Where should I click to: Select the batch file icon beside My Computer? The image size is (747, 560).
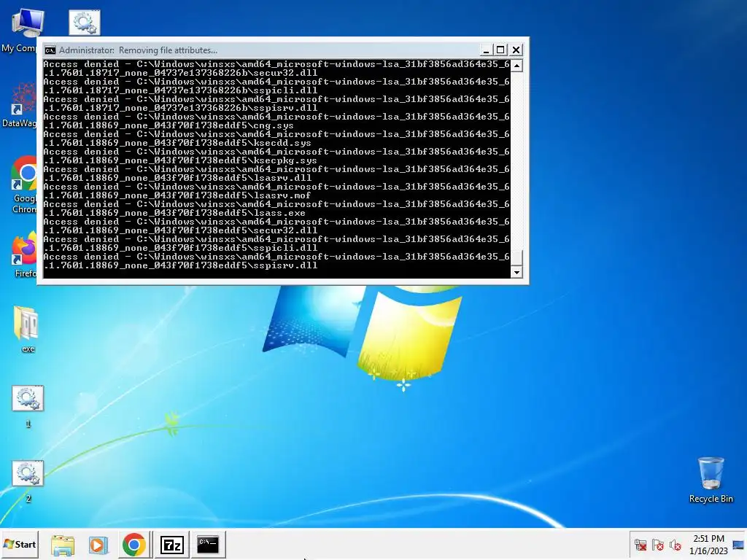pos(85,23)
